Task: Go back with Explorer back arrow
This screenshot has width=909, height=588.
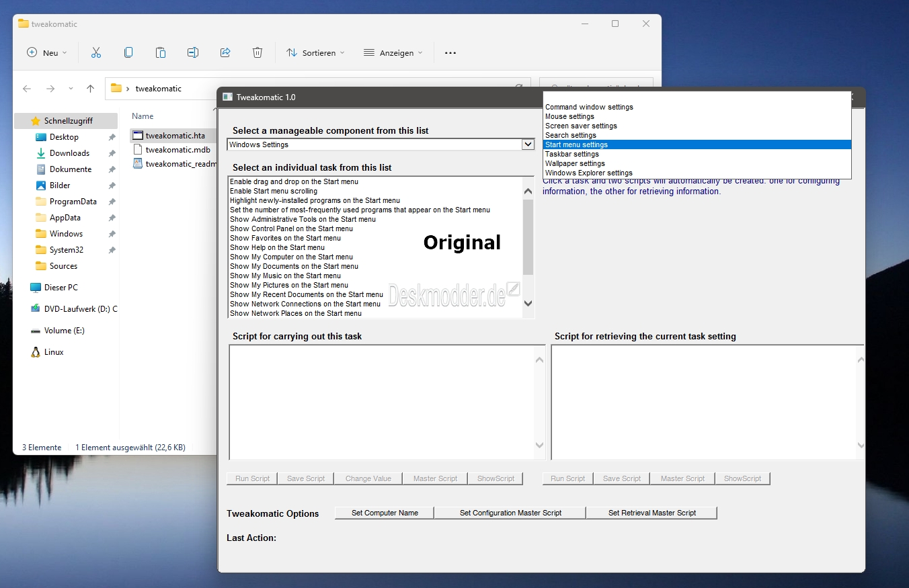Action: pyautogui.click(x=27, y=88)
